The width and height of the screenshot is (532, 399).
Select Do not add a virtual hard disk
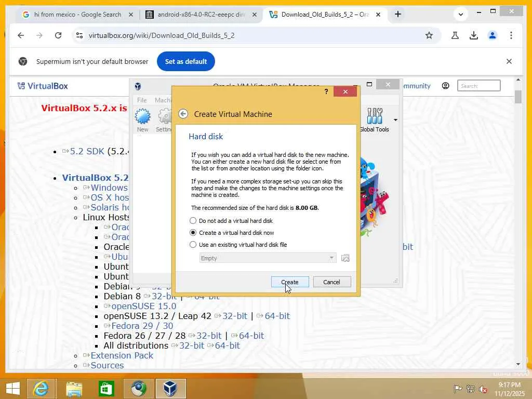(232, 220)
